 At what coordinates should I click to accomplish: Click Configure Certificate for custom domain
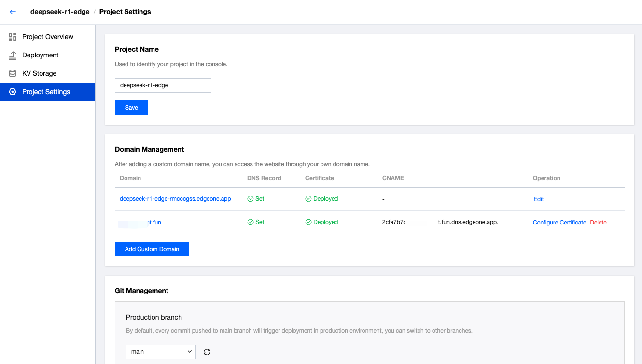[x=559, y=223]
